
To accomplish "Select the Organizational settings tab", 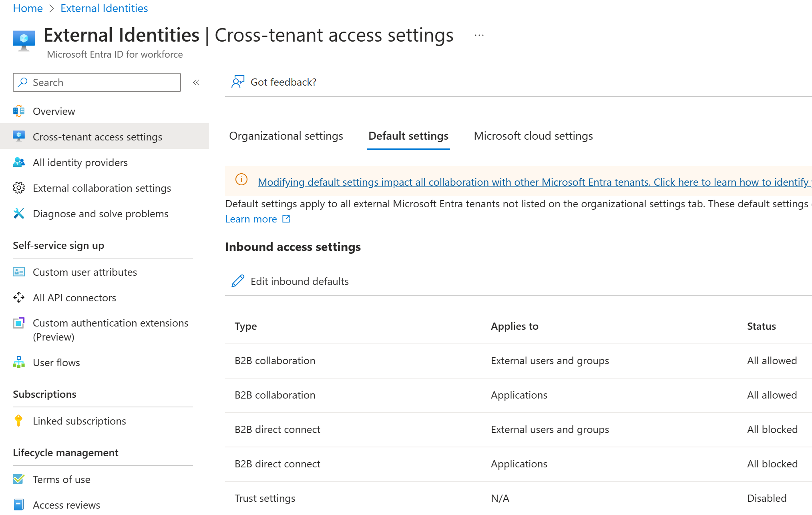I will 286,135.
